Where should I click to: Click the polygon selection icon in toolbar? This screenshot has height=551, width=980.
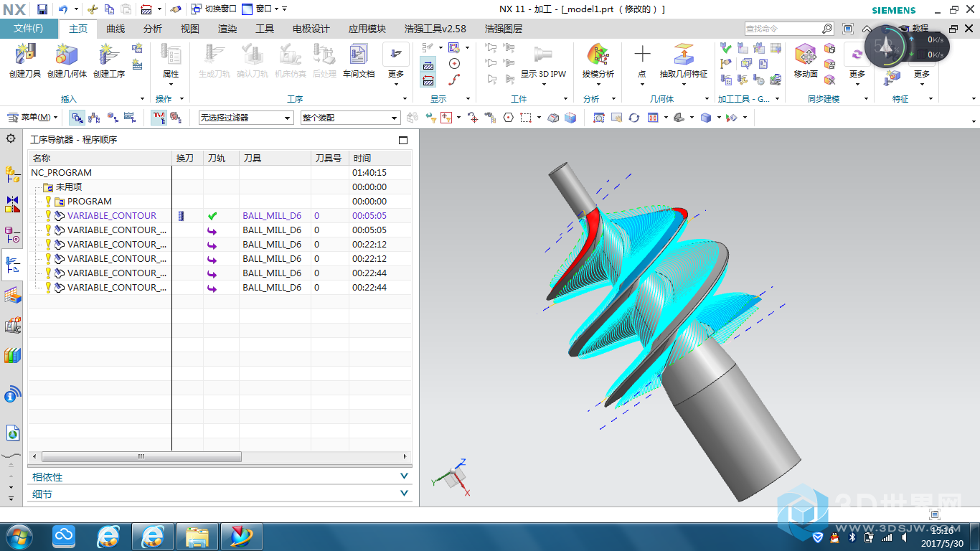(508, 118)
